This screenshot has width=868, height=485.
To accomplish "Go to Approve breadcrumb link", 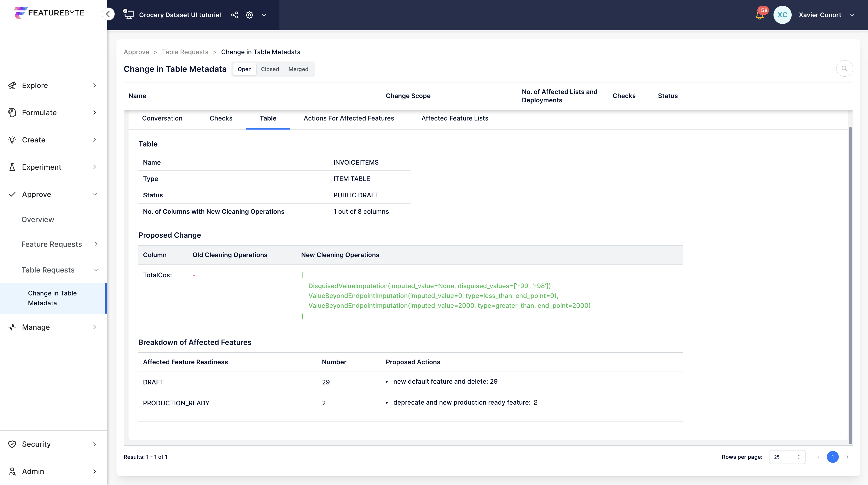I will pos(136,52).
